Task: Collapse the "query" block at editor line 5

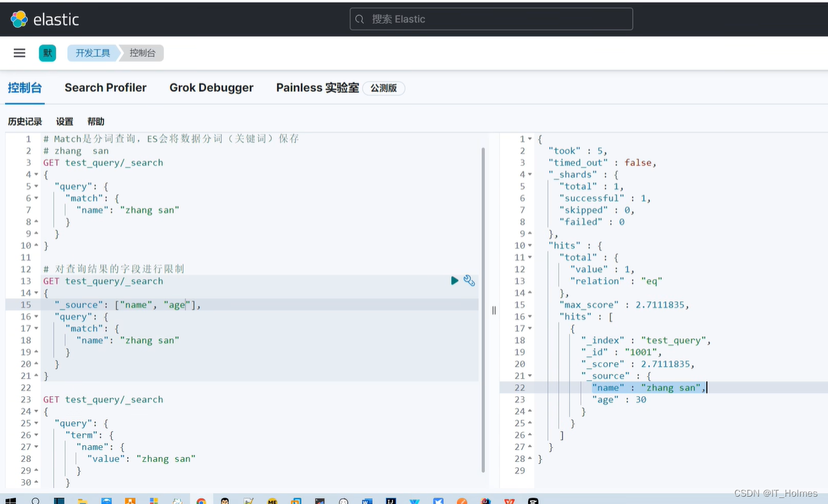Action: pos(36,186)
